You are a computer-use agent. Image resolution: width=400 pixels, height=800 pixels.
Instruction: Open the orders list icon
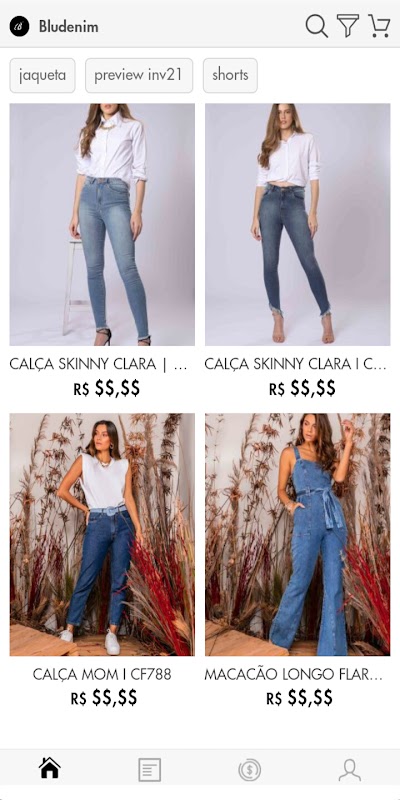pos(149,769)
